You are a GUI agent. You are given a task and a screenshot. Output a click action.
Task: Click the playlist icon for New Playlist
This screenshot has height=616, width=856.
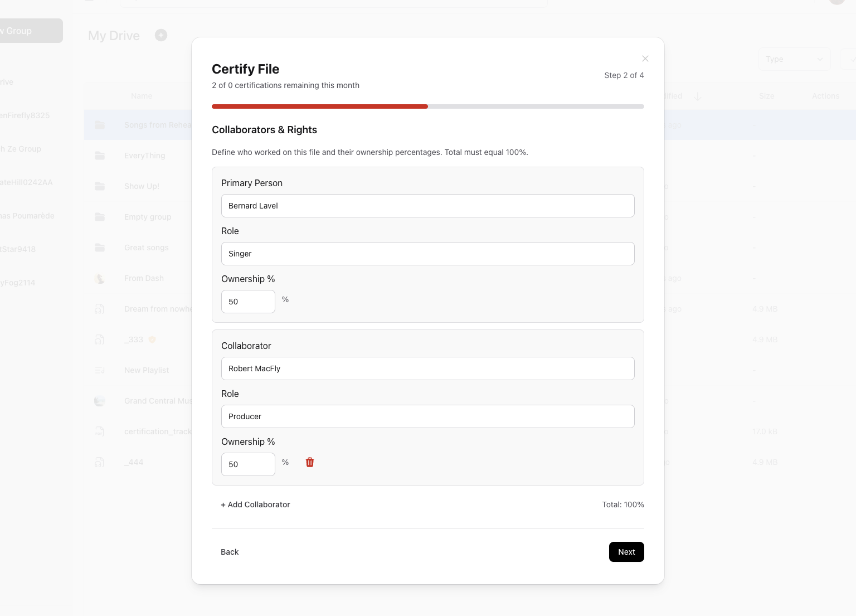click(100, 370)
